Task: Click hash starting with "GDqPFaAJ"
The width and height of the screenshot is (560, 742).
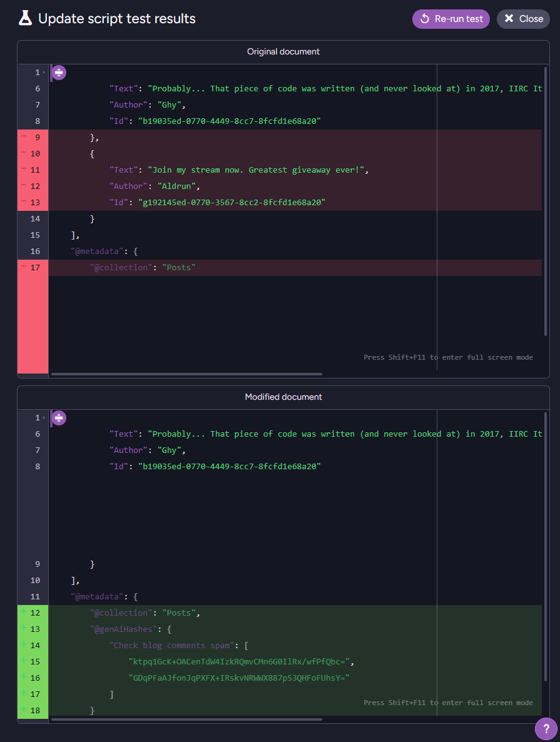Action: coord(238,678)
